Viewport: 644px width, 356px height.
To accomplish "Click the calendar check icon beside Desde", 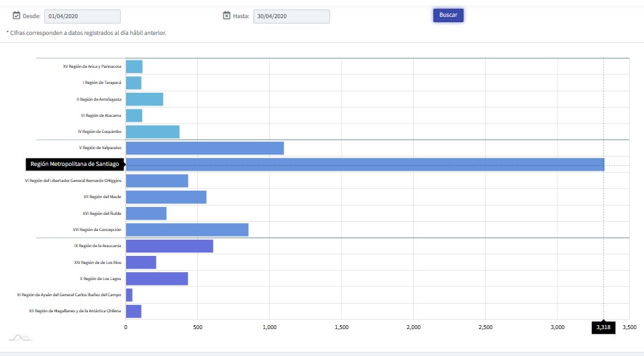I will (17, 15).
